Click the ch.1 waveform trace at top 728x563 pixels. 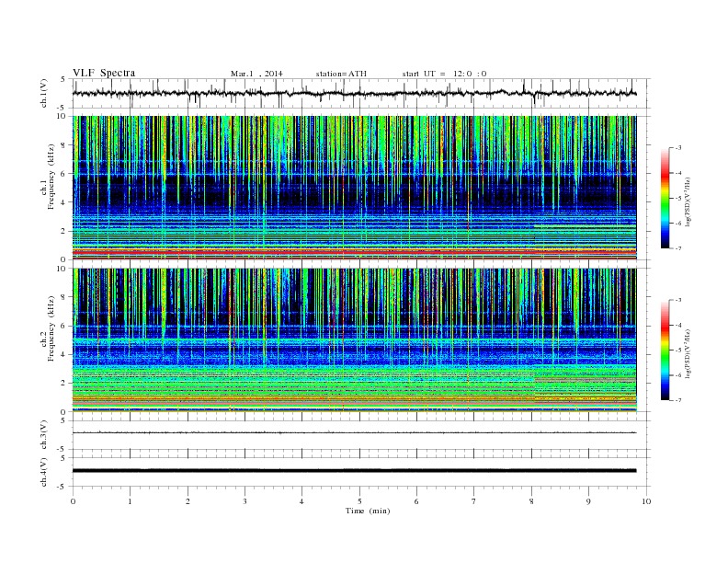pos(354,93)
